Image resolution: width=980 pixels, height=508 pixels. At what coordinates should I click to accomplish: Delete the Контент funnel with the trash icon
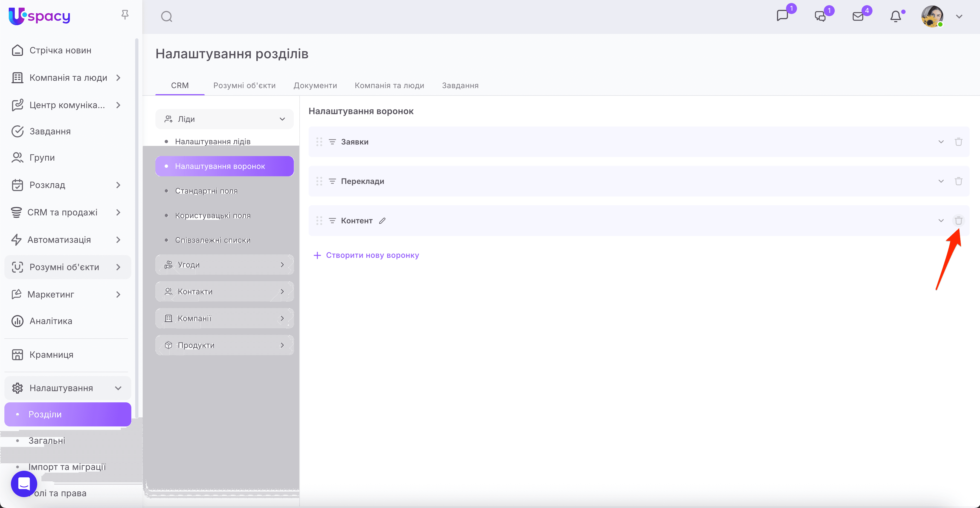click(x=958, y=221)
